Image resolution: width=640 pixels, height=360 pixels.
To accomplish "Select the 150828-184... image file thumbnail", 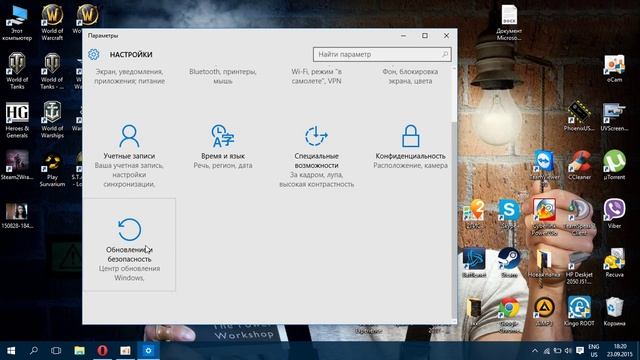I will tap(17, 215).
